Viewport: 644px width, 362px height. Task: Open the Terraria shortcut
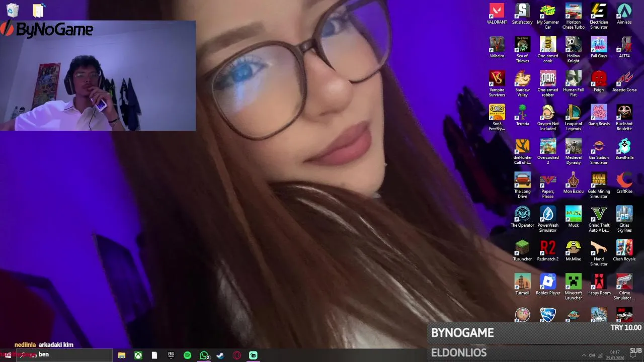point(522,115)
